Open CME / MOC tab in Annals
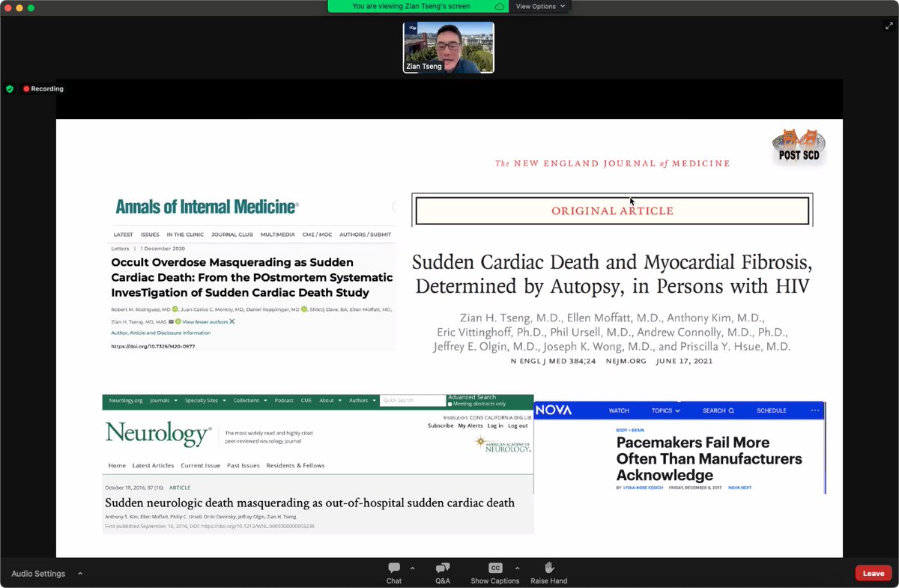 (317, 234)
